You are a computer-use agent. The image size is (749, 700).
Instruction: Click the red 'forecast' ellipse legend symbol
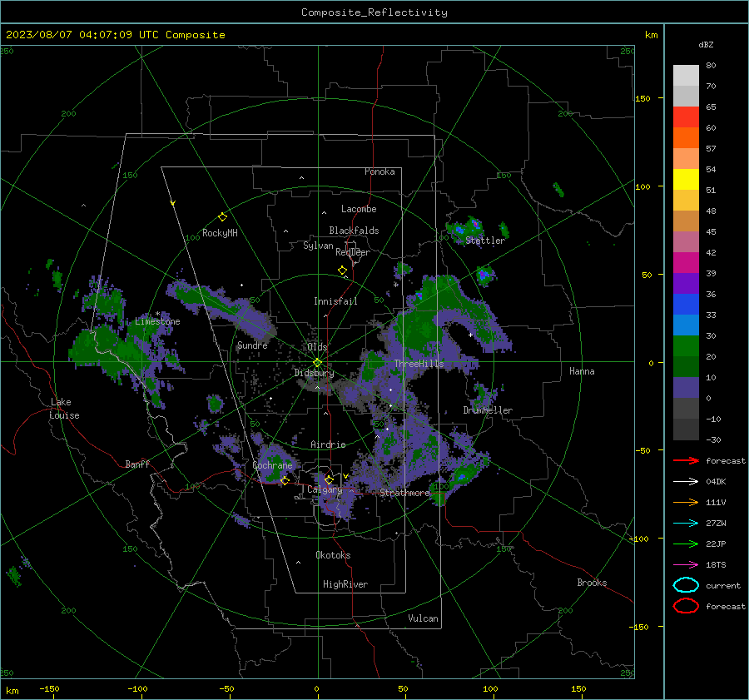click(686, 606)
